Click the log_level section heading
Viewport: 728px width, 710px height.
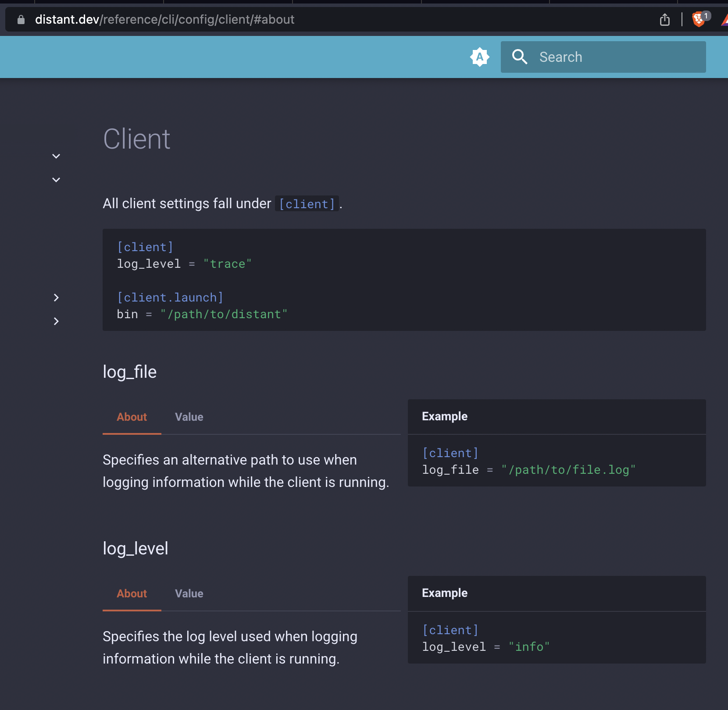coord(136,549)
